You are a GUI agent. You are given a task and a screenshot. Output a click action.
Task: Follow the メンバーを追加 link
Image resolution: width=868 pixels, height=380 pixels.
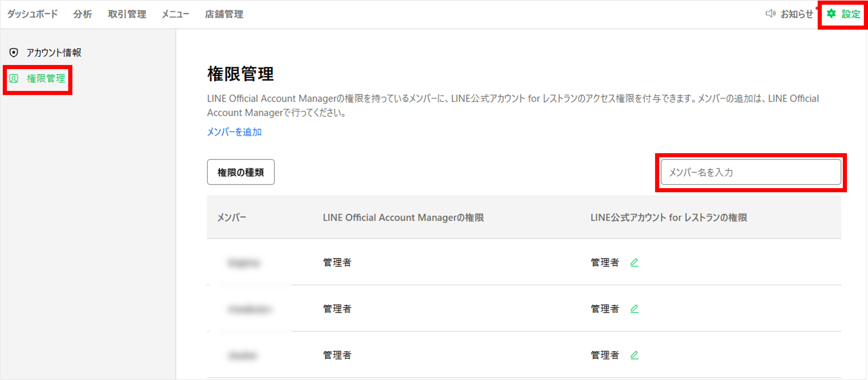pyautogui.click(x=234, y=132)
